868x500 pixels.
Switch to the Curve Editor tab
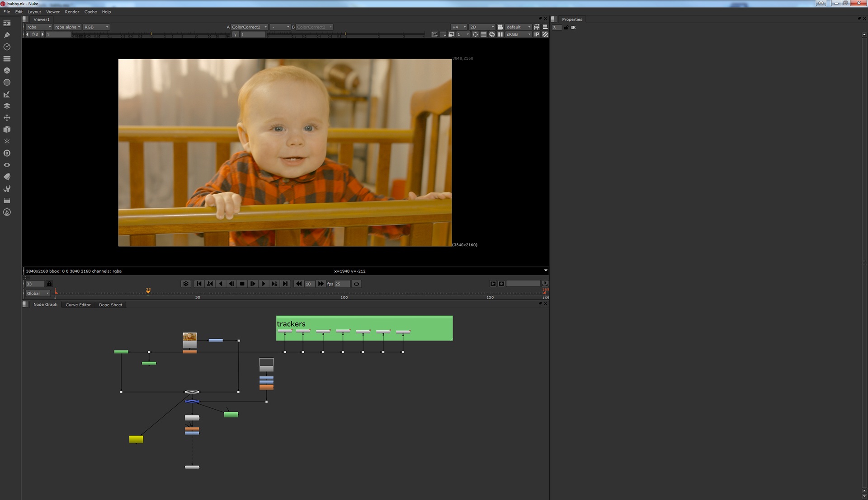point(78,305)
